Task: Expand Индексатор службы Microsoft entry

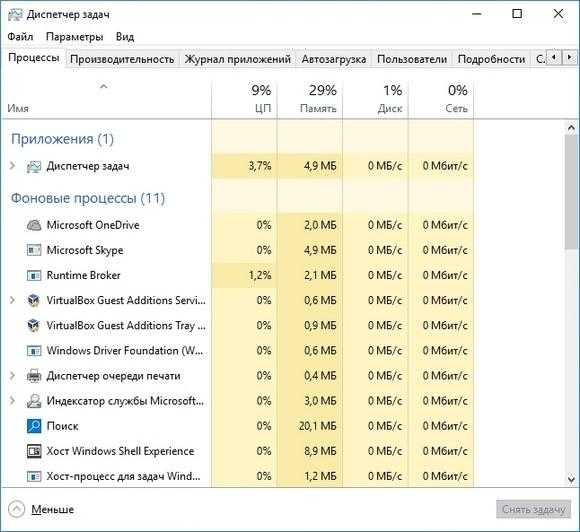Action: point(13,401)
